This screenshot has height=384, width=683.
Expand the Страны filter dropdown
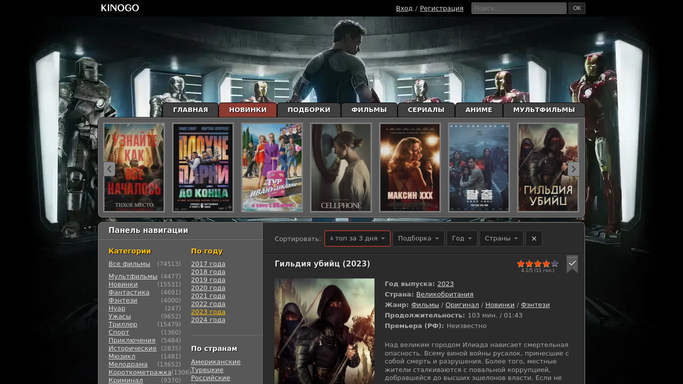(x=501, y=239)
